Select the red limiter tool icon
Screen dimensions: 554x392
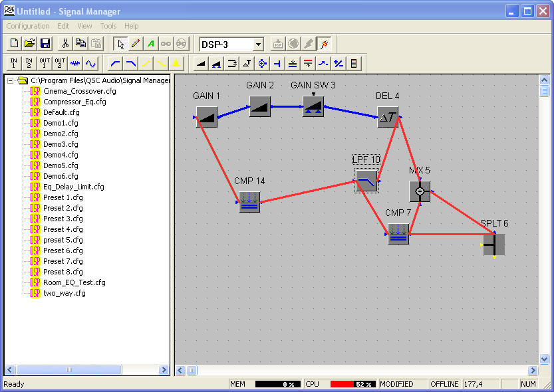pyautogui.click(x=308, y=64)
